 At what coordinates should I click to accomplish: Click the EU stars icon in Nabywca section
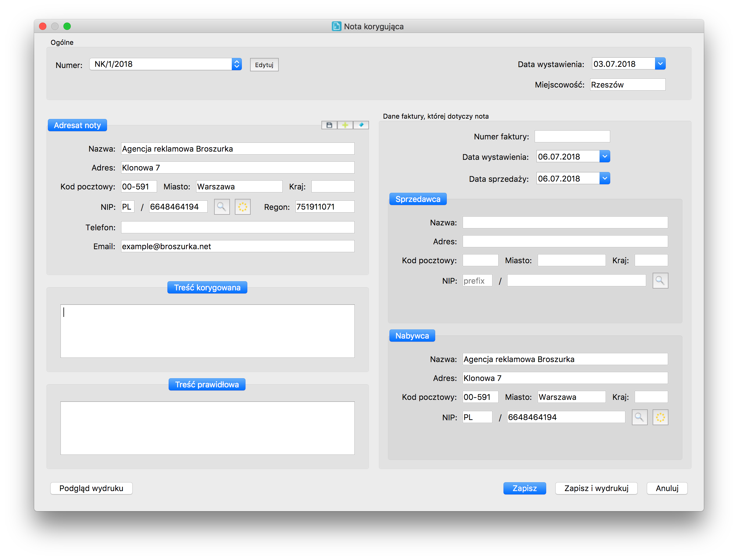[x=660, y=417]
